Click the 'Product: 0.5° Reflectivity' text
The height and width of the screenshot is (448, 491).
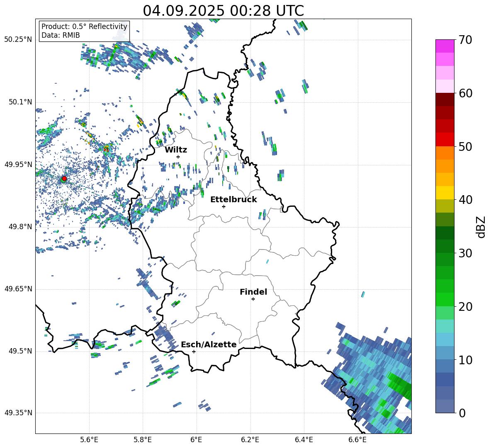click(84, 27)
